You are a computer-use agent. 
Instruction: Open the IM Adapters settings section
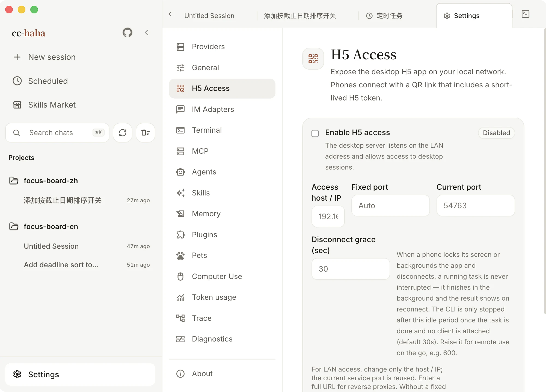222,109
